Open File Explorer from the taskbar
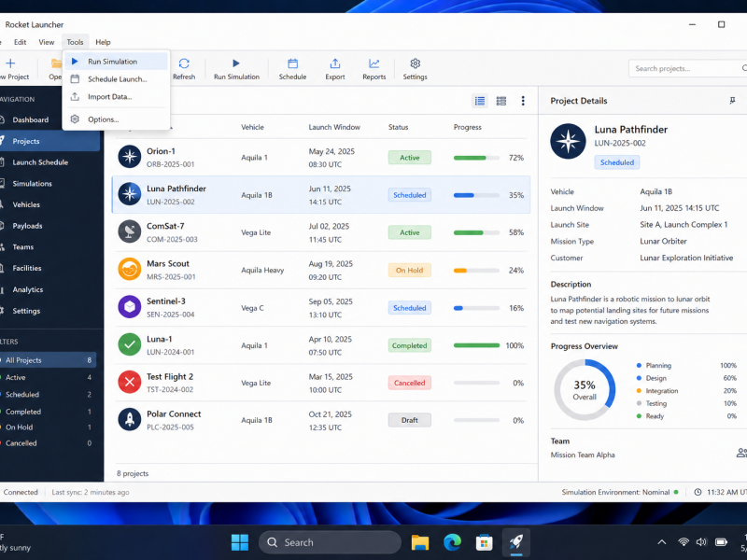The height and width of the screenshot is (560, 747). [x=420, y=542]
